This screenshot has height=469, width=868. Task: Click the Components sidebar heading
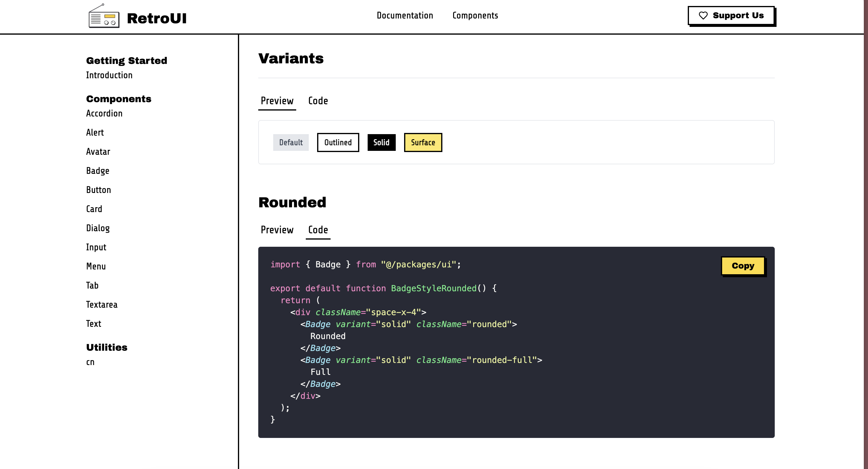(119, 99)
